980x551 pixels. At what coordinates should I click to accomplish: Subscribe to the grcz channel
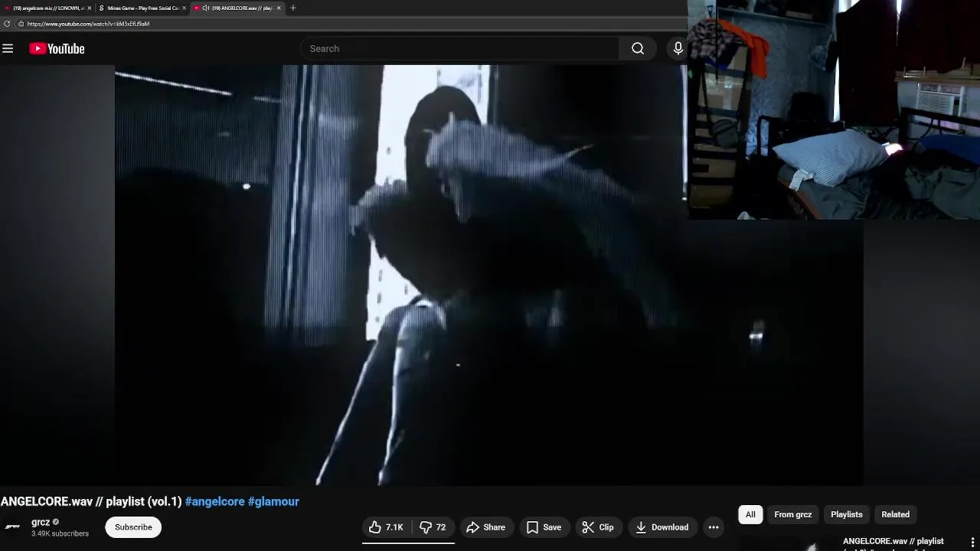[133, 527]
